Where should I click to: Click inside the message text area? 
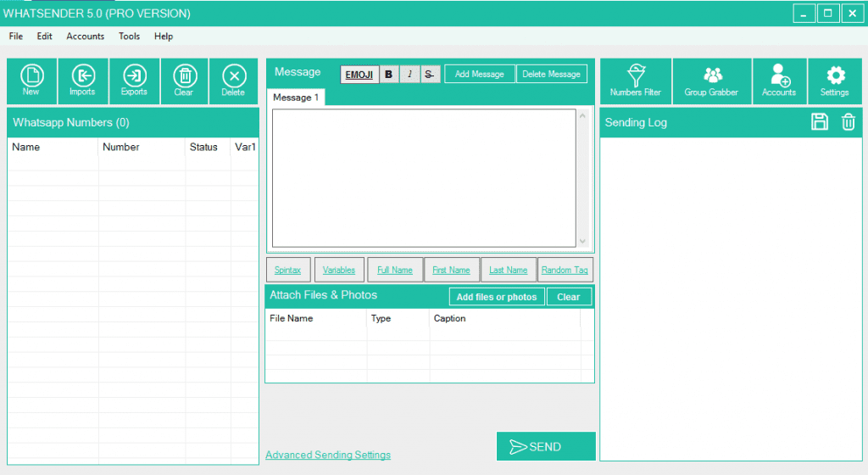pyautogui.click(x=424, y=178)
